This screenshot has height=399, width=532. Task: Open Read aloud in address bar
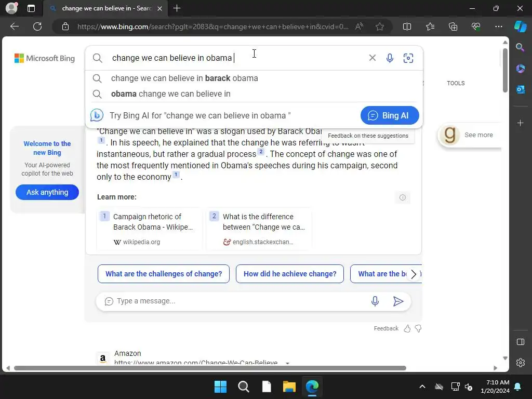pyautogui.click(x=359, y=26)
